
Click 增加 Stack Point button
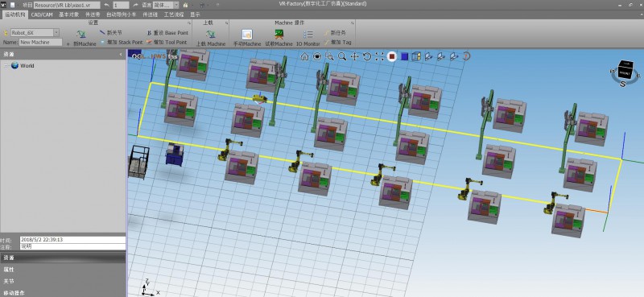(x=122, y=42)
